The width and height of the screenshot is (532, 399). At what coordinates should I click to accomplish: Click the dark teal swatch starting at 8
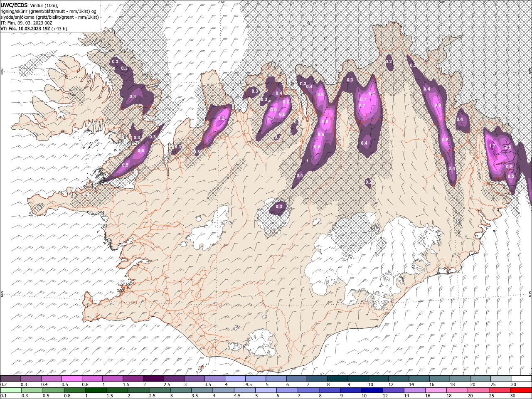click(x=337, y=379)
